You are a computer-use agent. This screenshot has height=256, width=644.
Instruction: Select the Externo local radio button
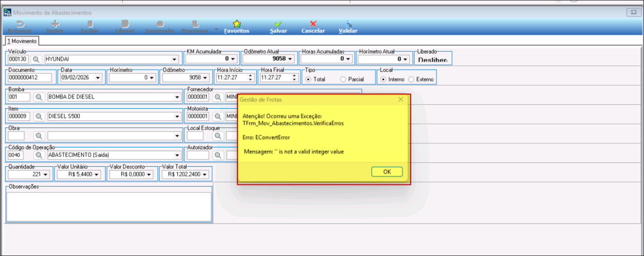(x=411, y=79)
